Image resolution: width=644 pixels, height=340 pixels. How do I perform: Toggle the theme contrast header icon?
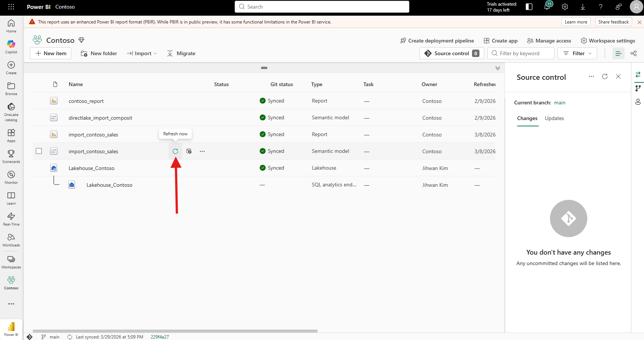coord(529,7)
